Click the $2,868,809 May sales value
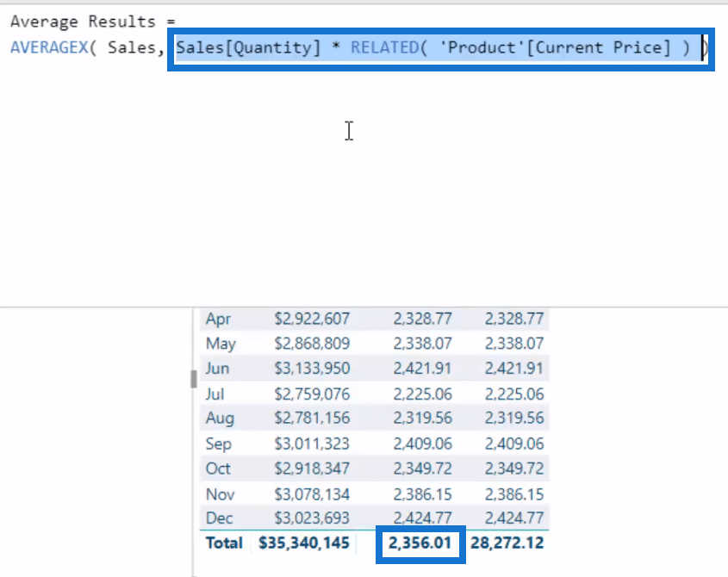728x577 pixels. [312, 344]
